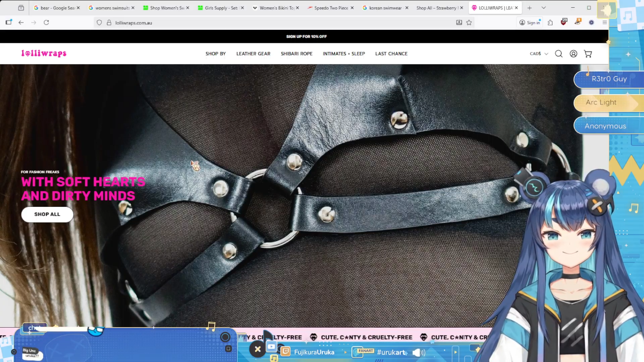Click the site security padlock icon
The image size is (644, 362).
(x=109, y=23)
